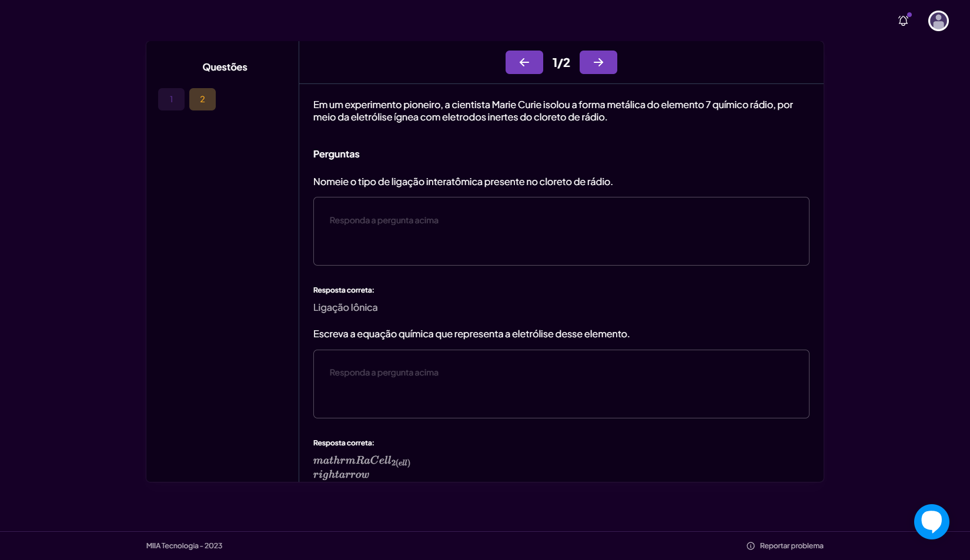
Task: Click the answer text 'Ligação Iônica'
Action: tap(345, 307)
